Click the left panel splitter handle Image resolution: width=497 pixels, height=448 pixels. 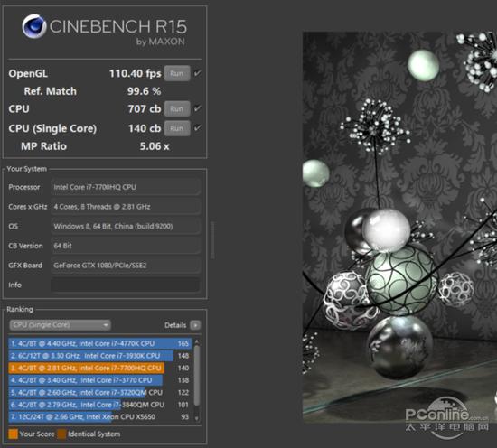[212, 240]
